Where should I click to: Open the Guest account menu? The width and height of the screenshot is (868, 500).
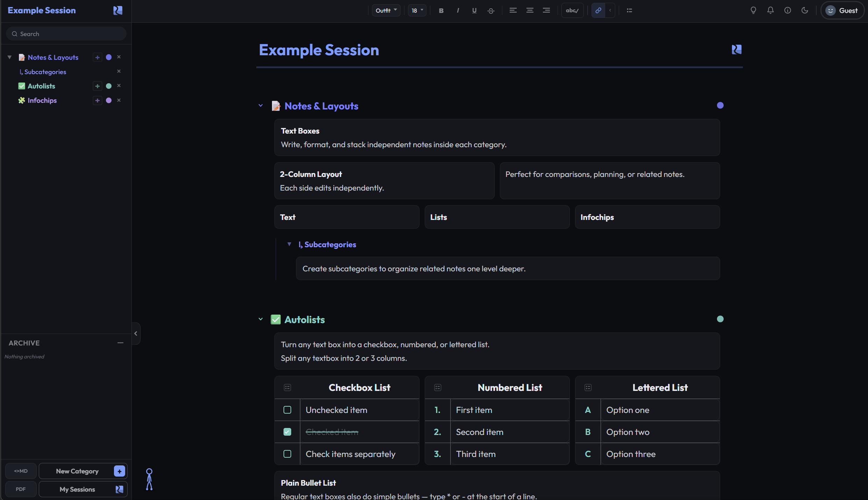842,10
